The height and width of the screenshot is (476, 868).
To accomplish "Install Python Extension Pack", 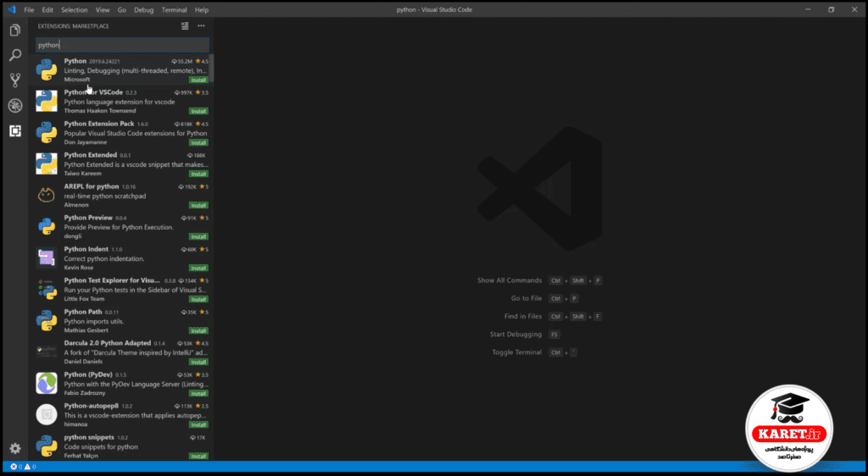I will point(198,142).
